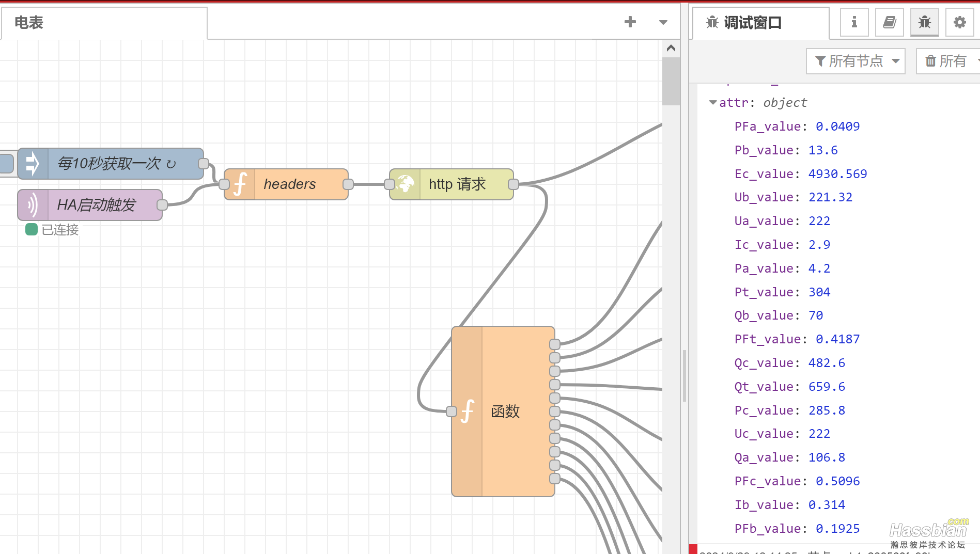Viewport: 980px width, 554px height.
Task: Select the Ic_value: 2.9 entry
Action: coord(782,245)
